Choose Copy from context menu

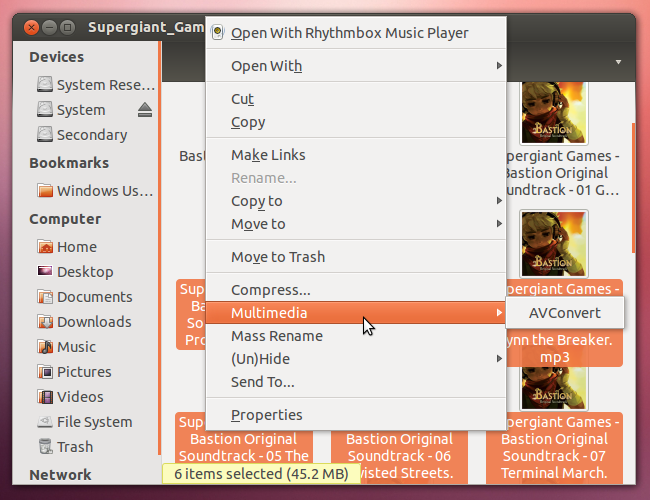pos(356,122)
